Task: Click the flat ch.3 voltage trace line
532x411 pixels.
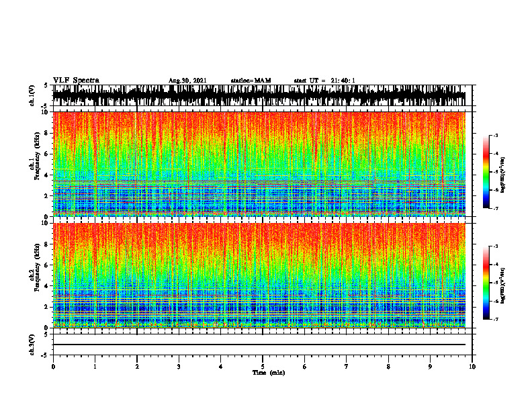Action: (x=259, y=345)
